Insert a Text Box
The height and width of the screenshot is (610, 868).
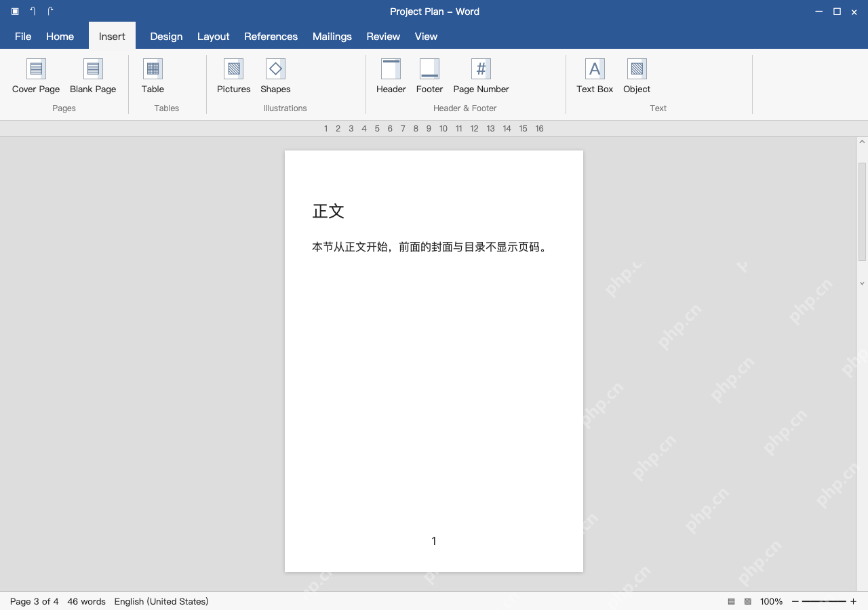point(595,76)
